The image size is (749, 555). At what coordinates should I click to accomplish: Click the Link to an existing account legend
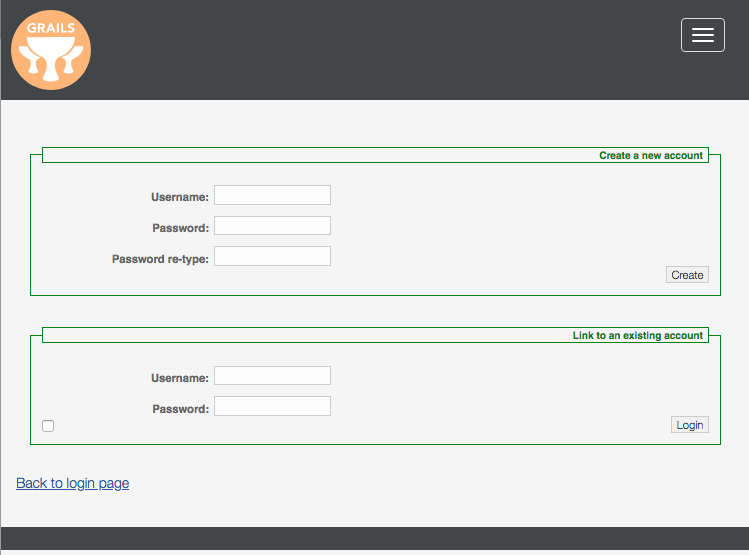click(x=637, y=335)
